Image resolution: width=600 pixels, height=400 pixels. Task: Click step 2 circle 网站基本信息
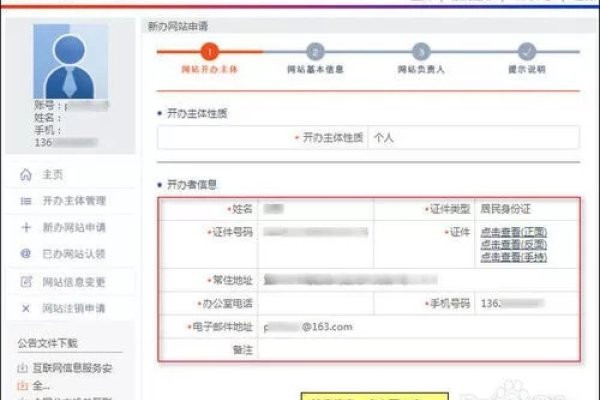pos(315,52)
